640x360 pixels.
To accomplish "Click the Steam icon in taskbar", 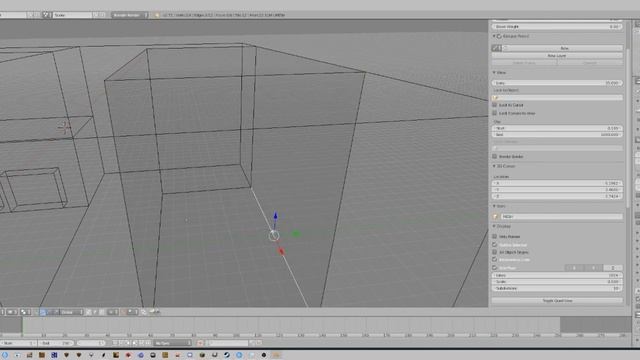I will click(227, 355).
